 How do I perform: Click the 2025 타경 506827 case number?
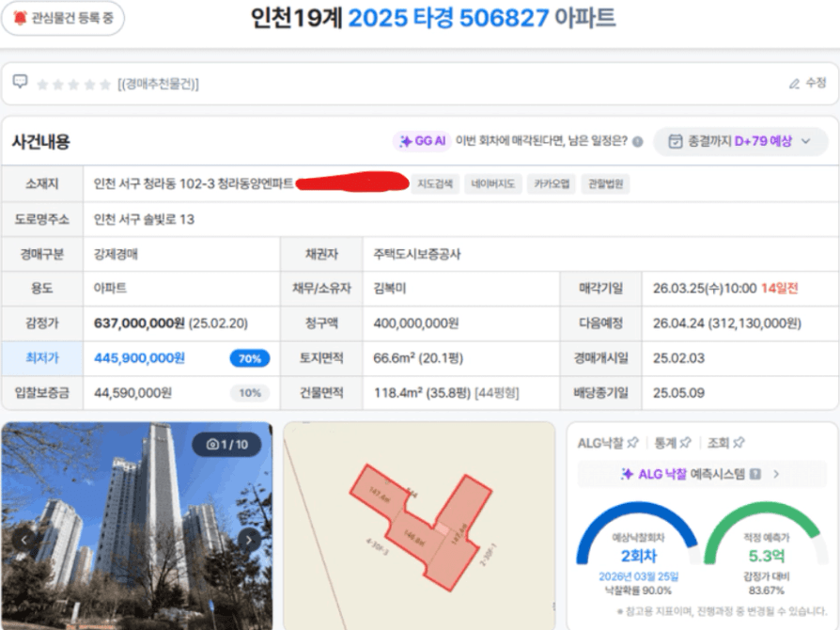448,18
